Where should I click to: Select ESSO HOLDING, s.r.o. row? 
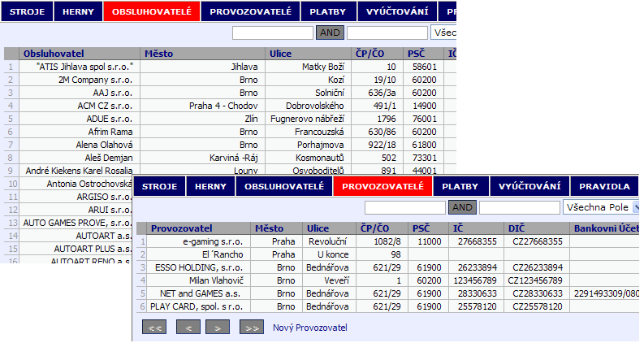click(x=387, y=267)
